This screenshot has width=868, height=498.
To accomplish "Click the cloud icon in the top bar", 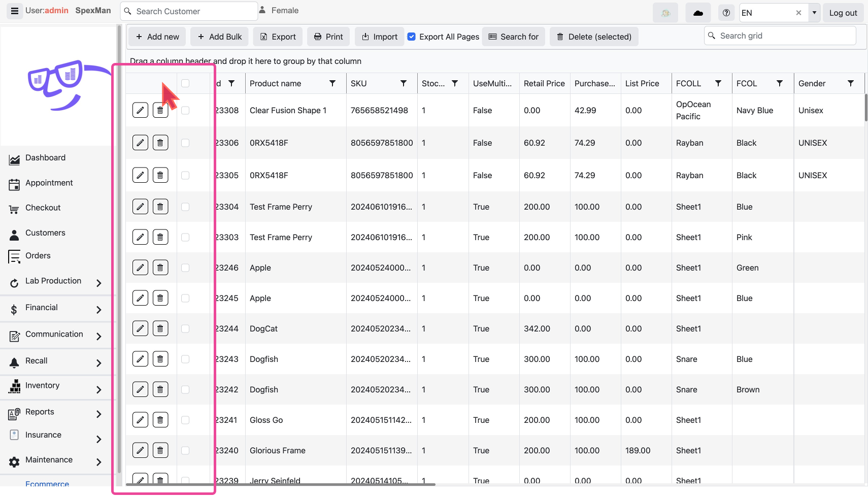I will 698,13.
